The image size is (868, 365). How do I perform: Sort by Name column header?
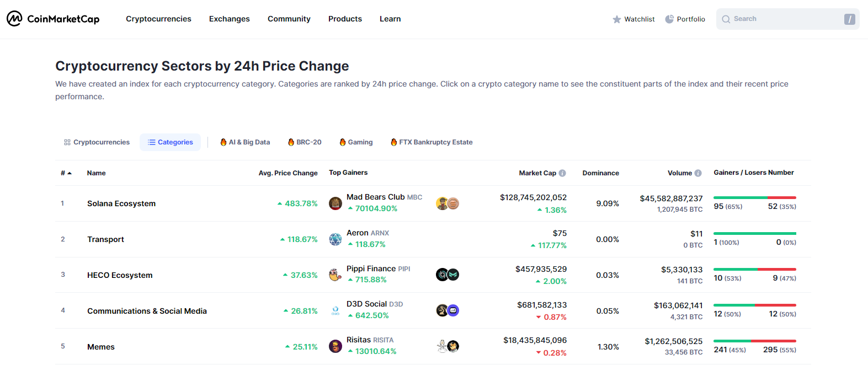97,173
